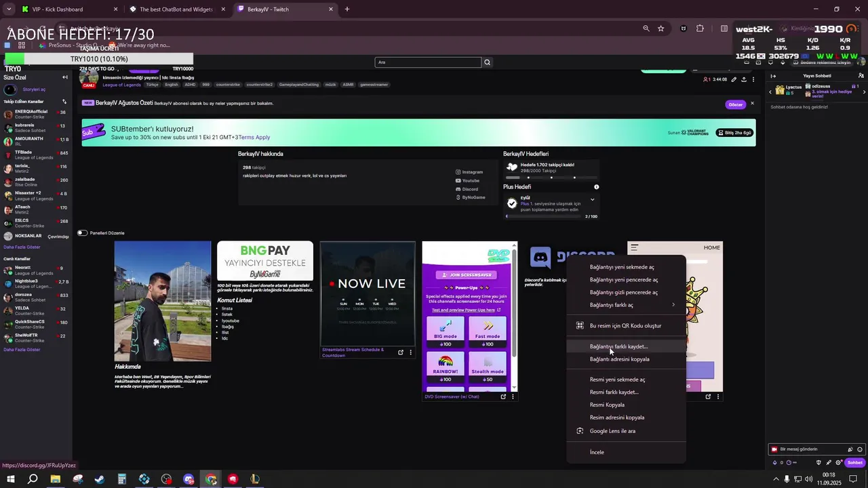Click the moderator shield icon in chat
The height and width of the screenshot is (488, 868).
coord(818,463)
